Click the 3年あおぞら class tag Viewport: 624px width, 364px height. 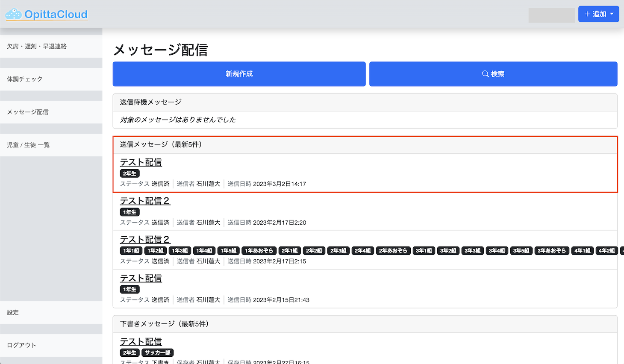(x=552, y=251)
